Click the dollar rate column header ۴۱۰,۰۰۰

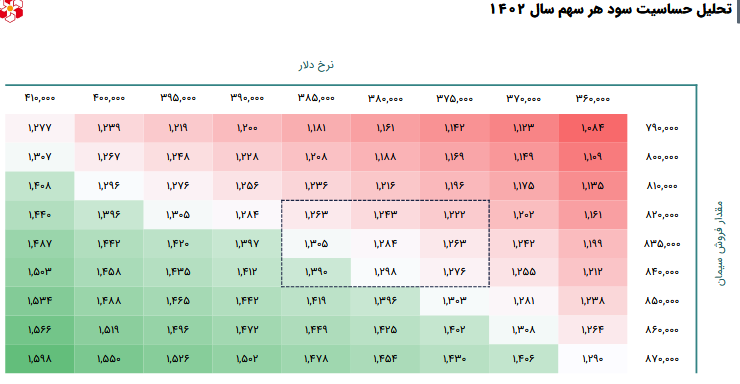(x=40, y=98)
